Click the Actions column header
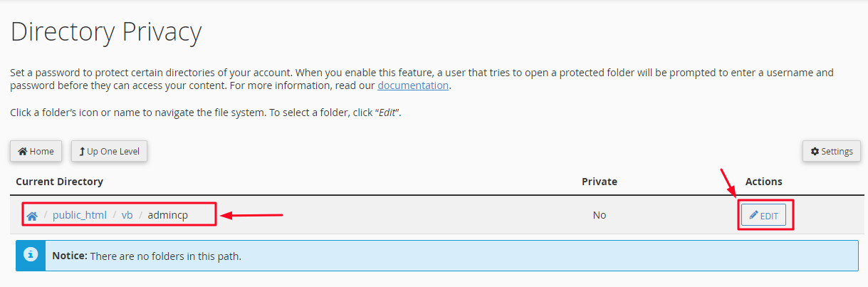This screenshot has height=287, width=868. pyautogui.click(x=763, y=182)
